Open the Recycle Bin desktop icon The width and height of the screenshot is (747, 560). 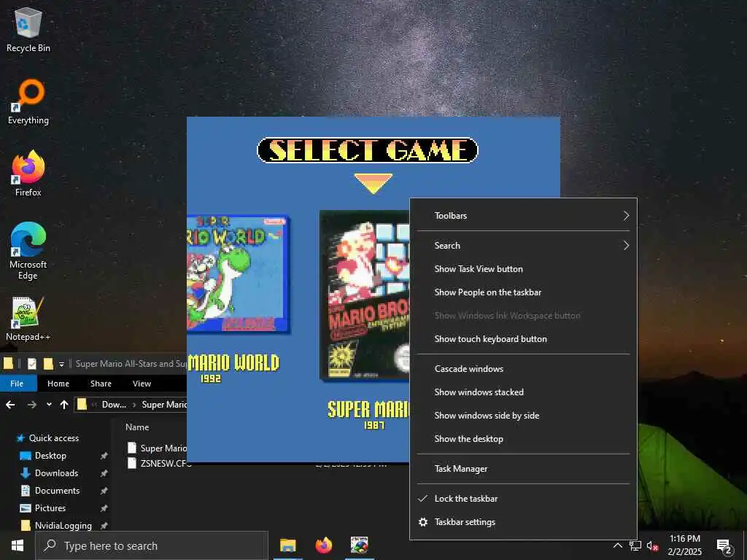point(28,29)
